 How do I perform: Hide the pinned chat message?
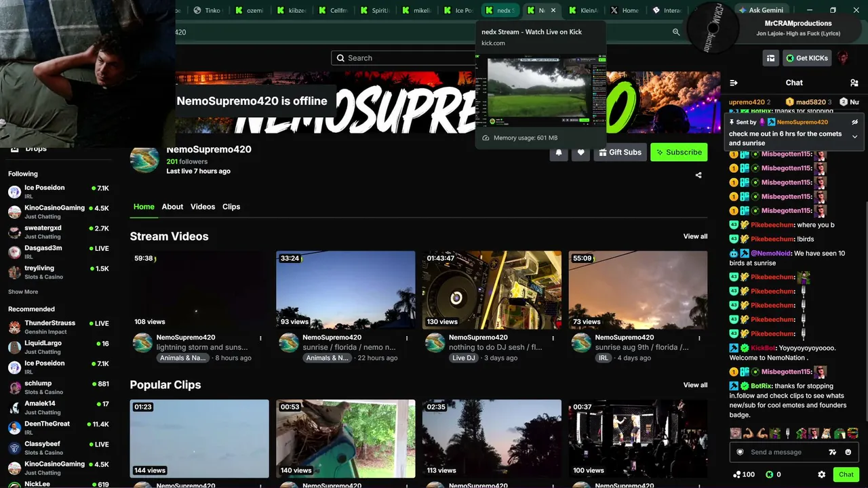click(854, 122)
